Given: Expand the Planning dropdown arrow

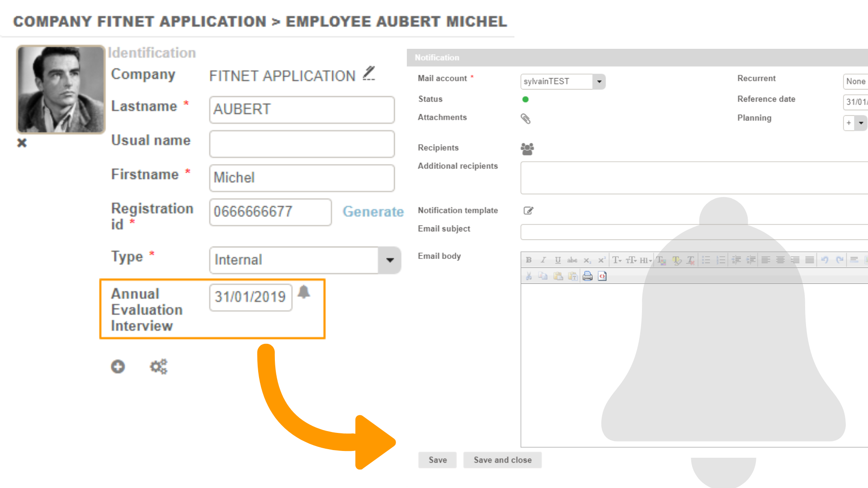Looking at the screenshot, I should click(861, 123).
